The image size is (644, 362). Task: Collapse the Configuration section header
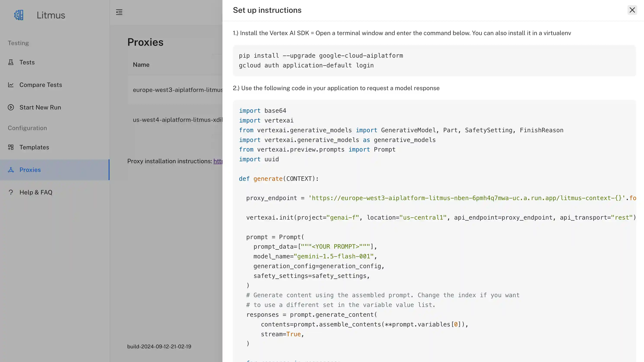pyautogui.click(x=27, y=128)
